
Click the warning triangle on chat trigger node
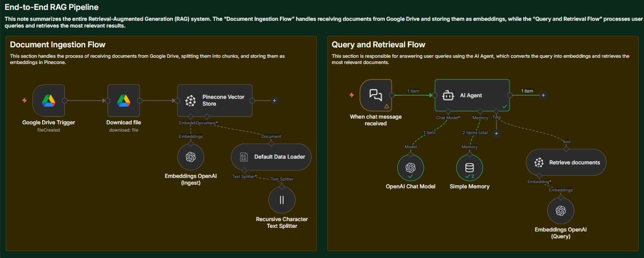coord(386,106)
